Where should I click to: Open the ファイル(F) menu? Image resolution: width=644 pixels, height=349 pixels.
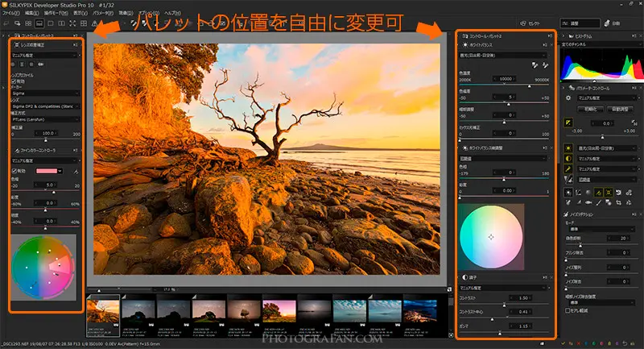(11, 13)
